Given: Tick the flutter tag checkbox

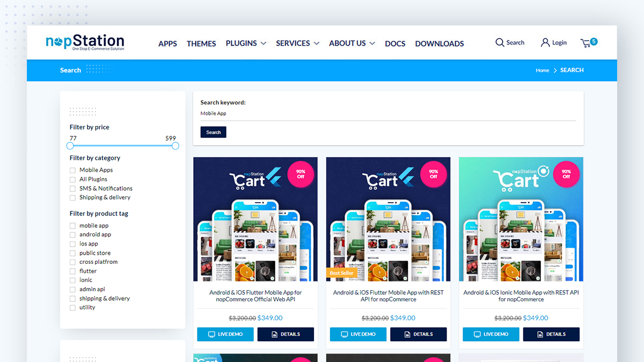Looking at the screenshot, I should [x=72, y=271].
